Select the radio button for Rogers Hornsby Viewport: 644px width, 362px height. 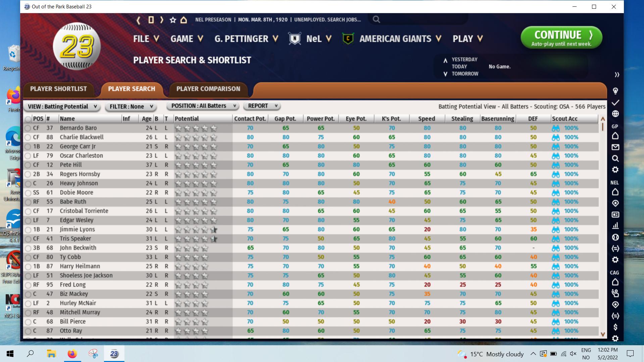[28, 174]
